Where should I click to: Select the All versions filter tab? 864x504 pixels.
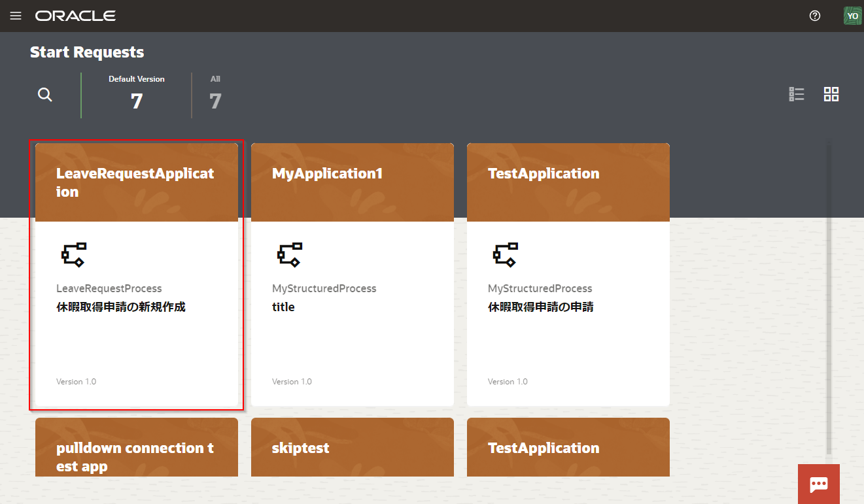click(x=215, y=95)
